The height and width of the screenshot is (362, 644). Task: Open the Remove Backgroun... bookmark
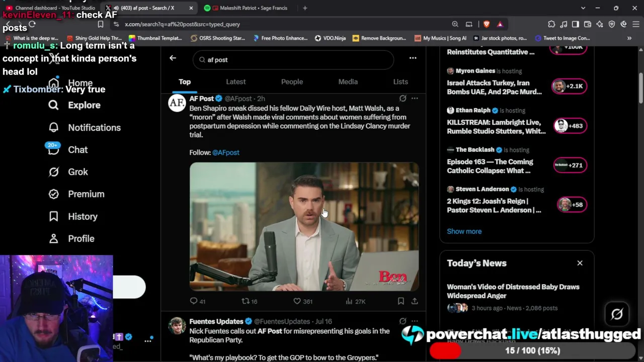[379, 38]
